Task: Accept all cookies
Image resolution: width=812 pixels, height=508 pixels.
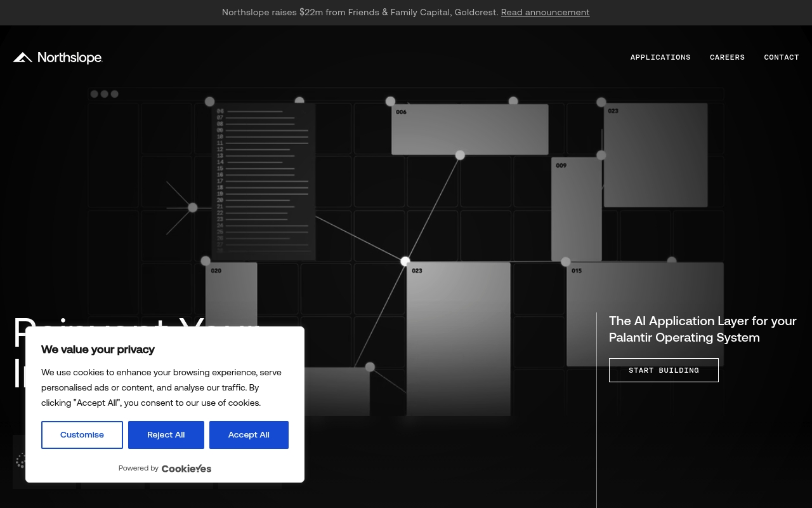Action: [249, 435]
